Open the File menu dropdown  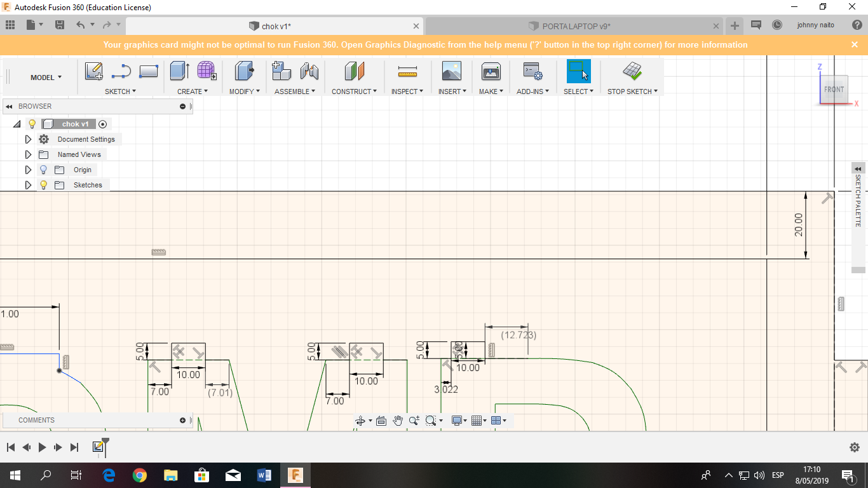34,25
